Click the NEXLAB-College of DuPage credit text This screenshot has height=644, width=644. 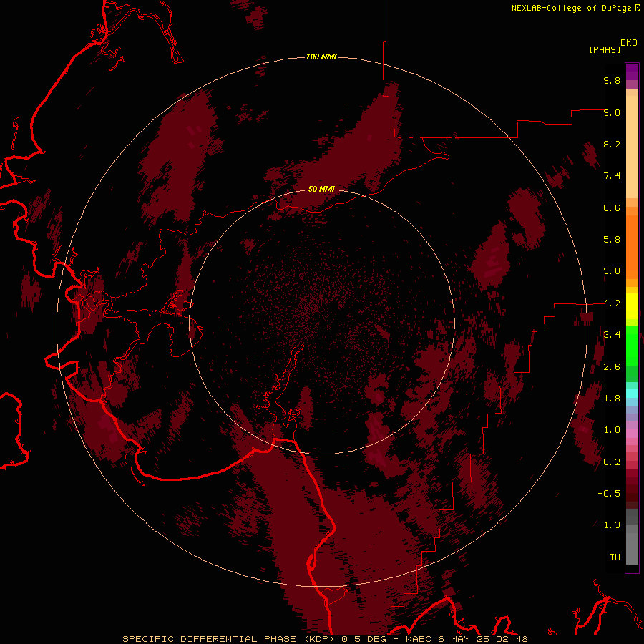[x=576, y=8]
